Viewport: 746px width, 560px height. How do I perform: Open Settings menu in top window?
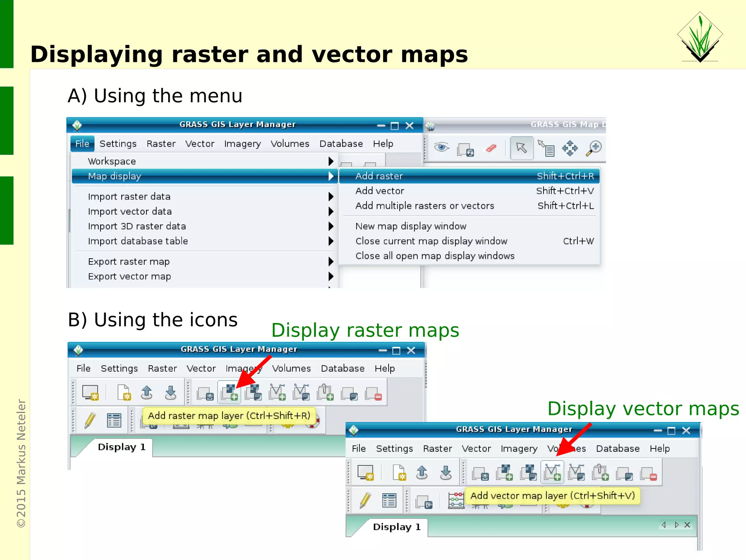pyautogui.click(x=118, y=144)
